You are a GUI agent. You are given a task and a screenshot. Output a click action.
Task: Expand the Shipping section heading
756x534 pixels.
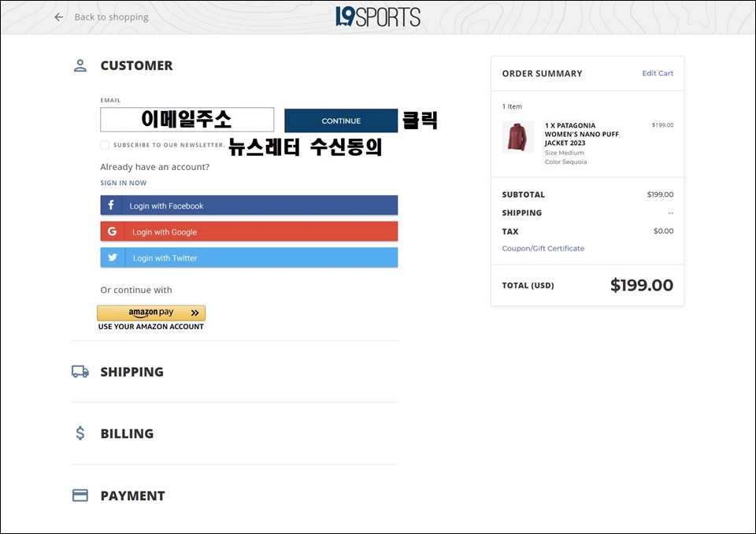tap(132, 372)
